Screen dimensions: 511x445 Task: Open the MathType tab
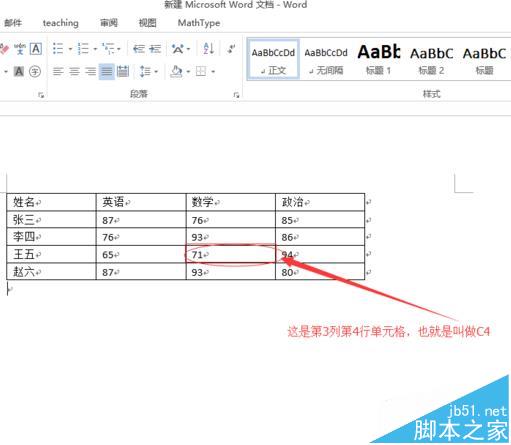click(x=199, y=23)
